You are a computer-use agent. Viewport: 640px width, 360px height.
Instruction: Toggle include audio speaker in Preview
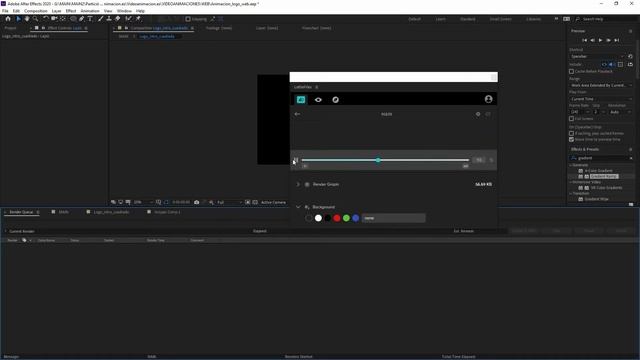coord(611,64)
